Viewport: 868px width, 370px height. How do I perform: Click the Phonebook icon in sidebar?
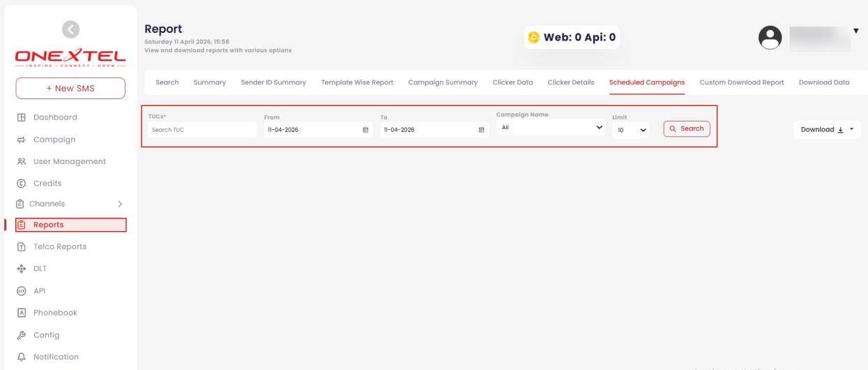coord(22,312)
